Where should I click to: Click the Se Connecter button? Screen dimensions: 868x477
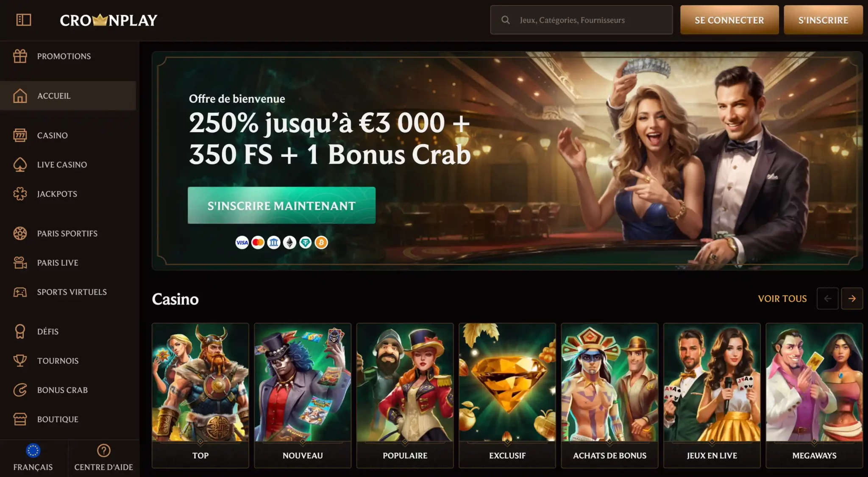(729, 20)
